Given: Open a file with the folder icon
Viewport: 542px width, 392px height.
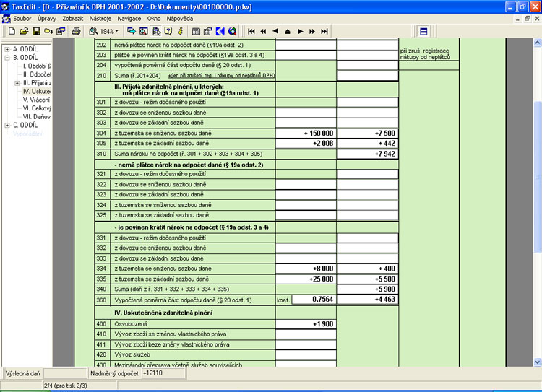Looking at the screenshot, I should (24, 32).
